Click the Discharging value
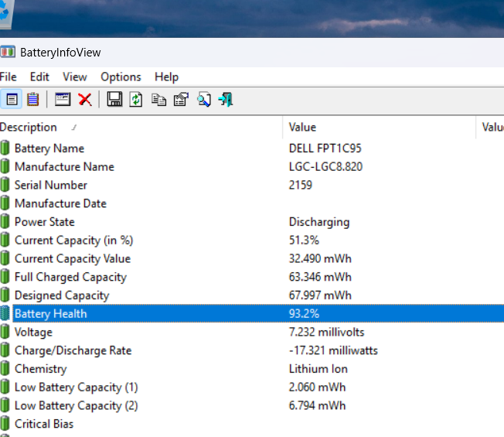 pos(319,222)
